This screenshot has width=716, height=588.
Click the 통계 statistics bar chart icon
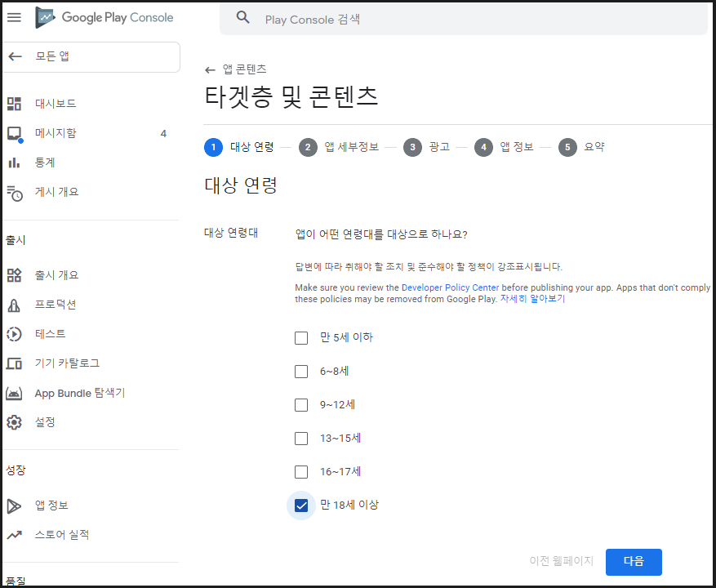tap(14, 163)
